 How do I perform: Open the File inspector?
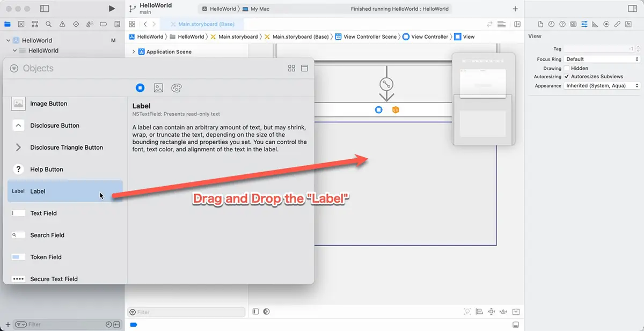tap(540, 24)
